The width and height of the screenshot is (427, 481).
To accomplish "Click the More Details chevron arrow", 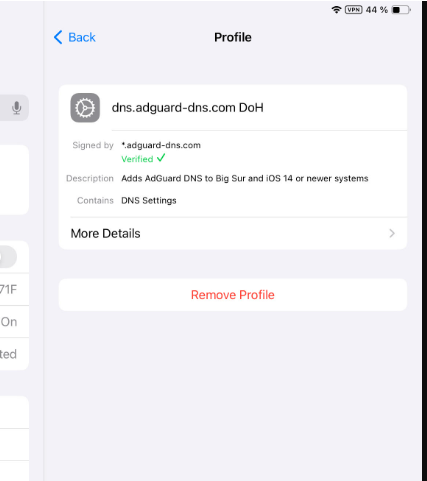I will pyautogui.click(x=392, y=233).
